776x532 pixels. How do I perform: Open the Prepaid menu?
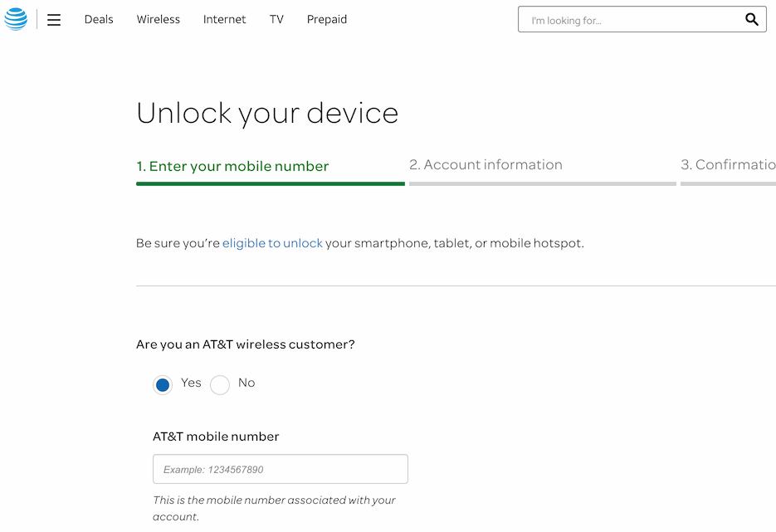pos(327,19)
